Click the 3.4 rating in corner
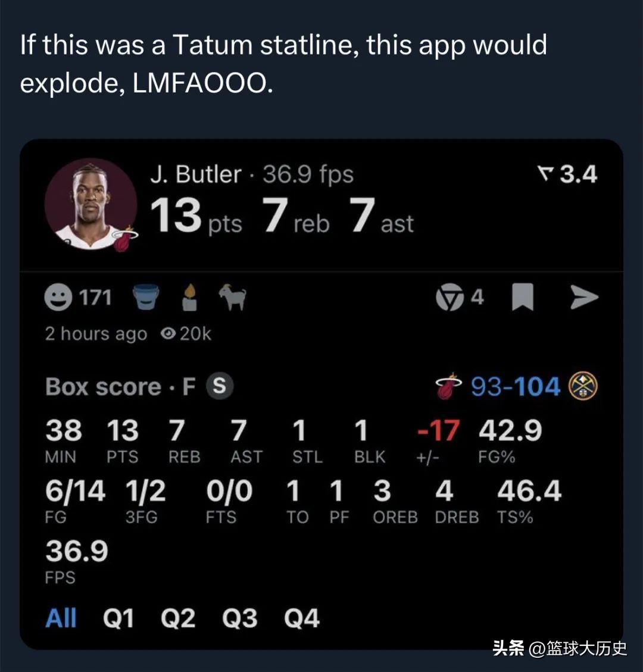 tap(567, 174)
